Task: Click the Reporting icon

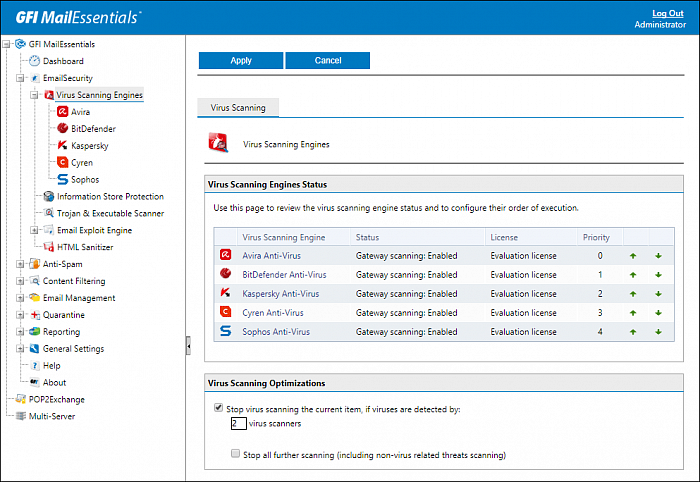Action: tap(34, 332)
